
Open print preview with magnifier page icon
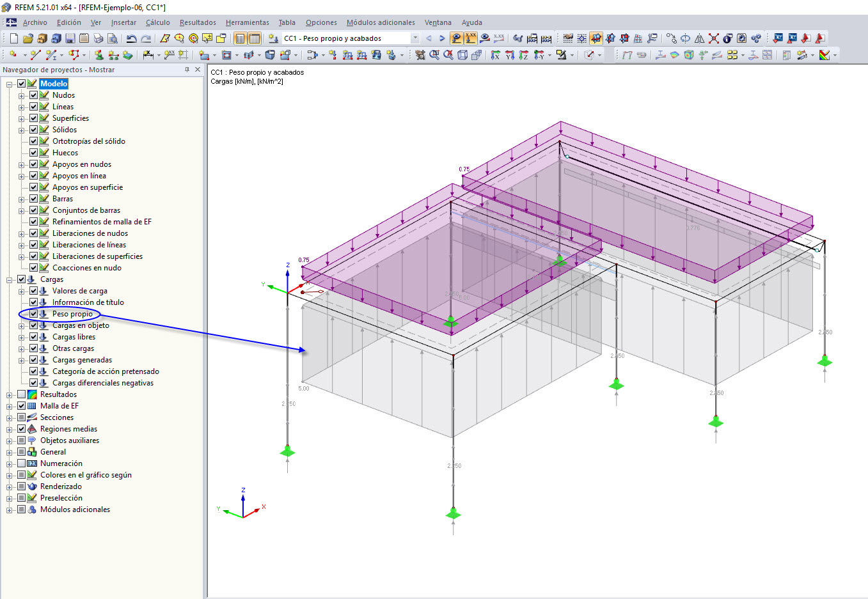[x=112, y=38]
